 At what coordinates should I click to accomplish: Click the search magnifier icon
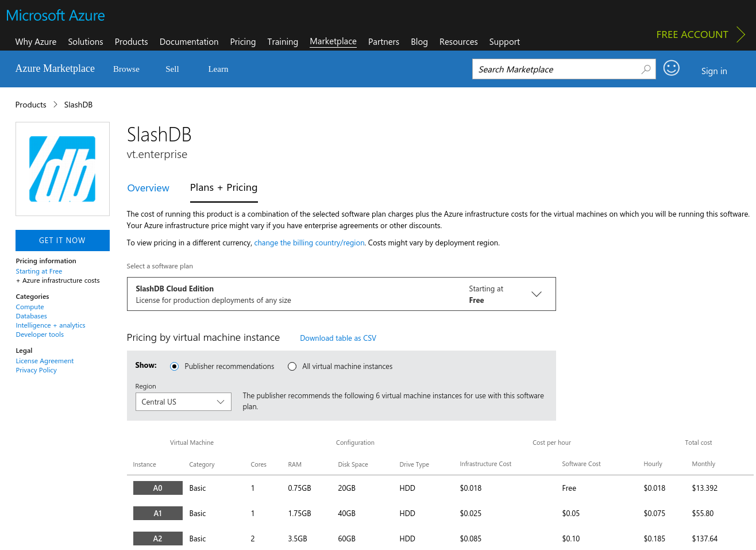point(646,69)
